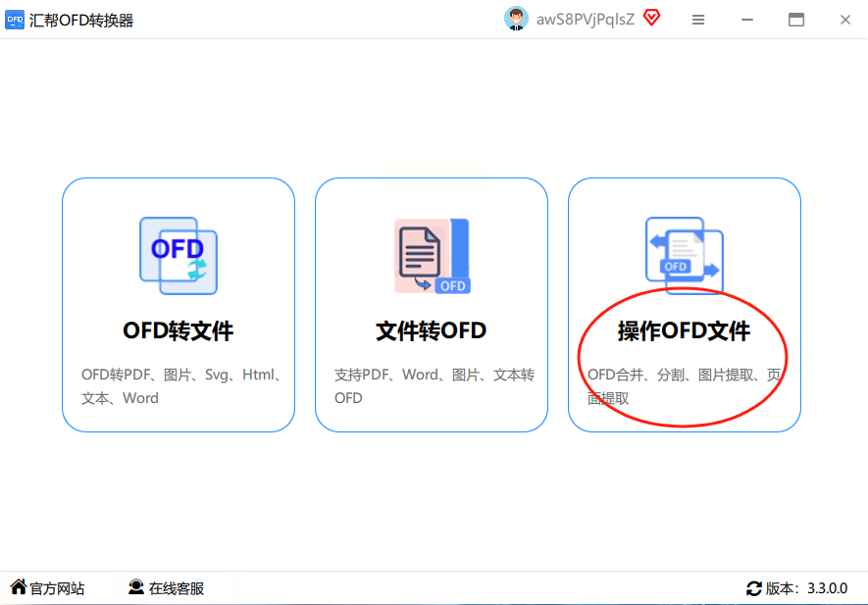Viewport: 868px width, 605px height.
Task: Click the home icon beside 官方网站
Action: [x=19, y=586]
